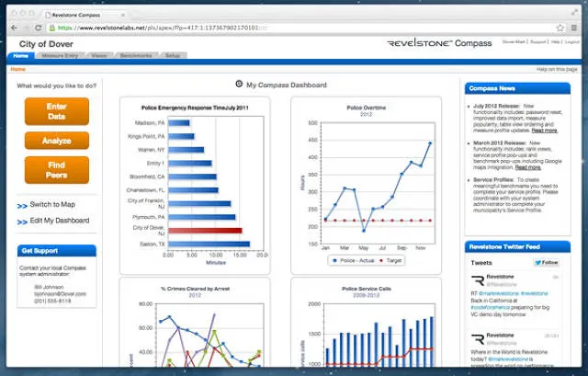Open the browser hamburger menu

[x=574, y=28]
